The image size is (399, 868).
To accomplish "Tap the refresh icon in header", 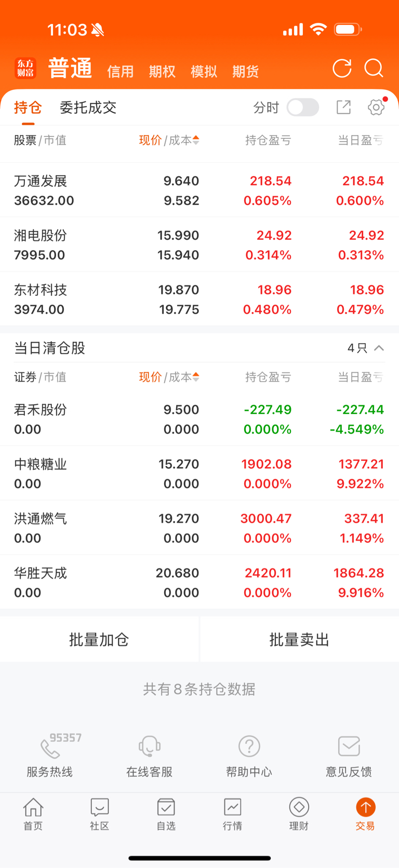I will (342, 68).
